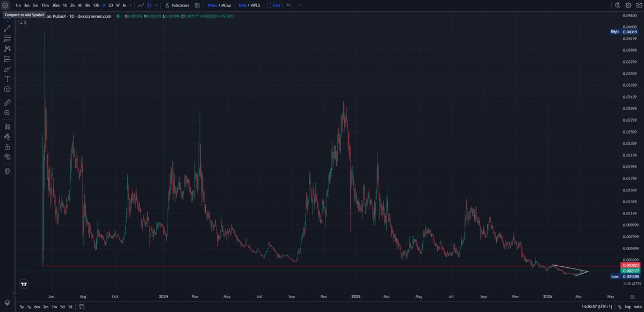Click the Low 0.001288 price label
The width and height of the screenshot is (644, 312).
tap(625, 276)
